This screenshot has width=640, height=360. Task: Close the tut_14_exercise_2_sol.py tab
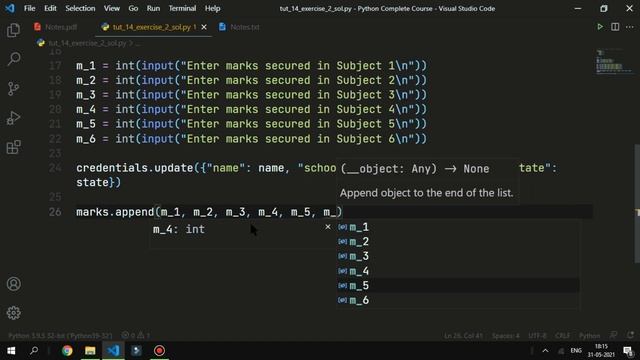(x=204, y=27)
